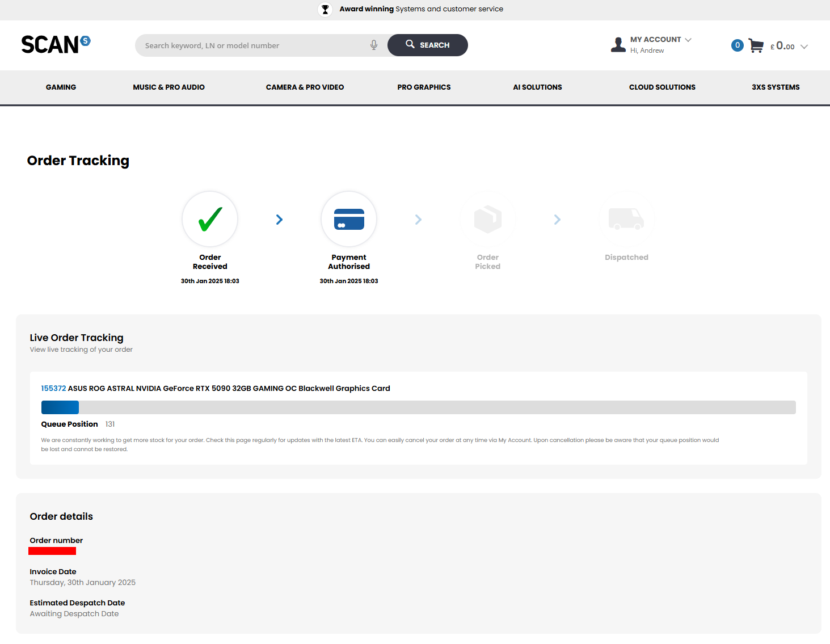Expand the basket total dropdown chevron
This screenshot has width=830, height=644.
coord(804,47)
